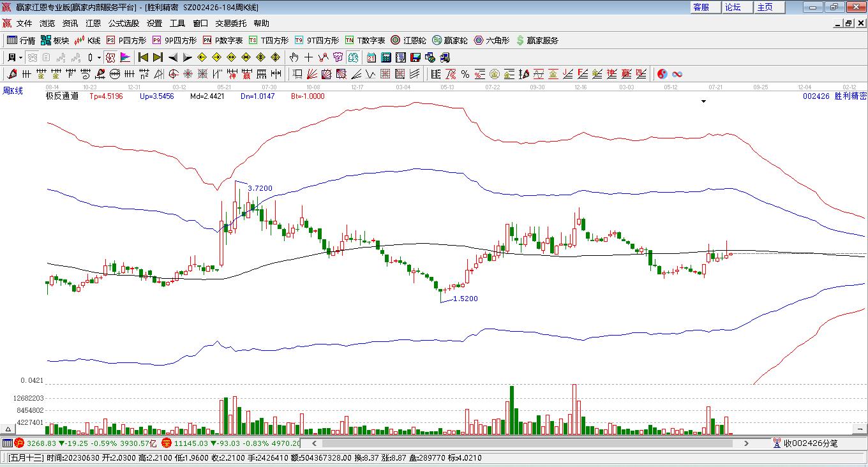This screenshot has height=467, width=868.
Task: Open the 设置 menu
Action: [x=154, y=24]
